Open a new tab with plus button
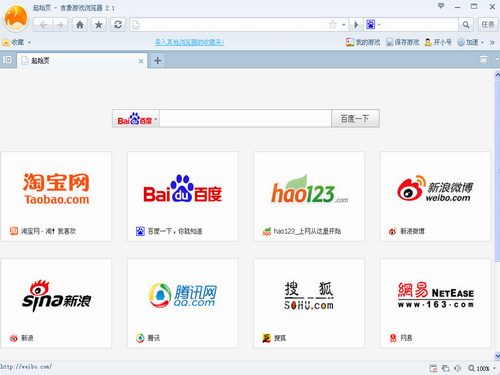The width and height of the screenshot is (500, 375). tap(158, 60)
